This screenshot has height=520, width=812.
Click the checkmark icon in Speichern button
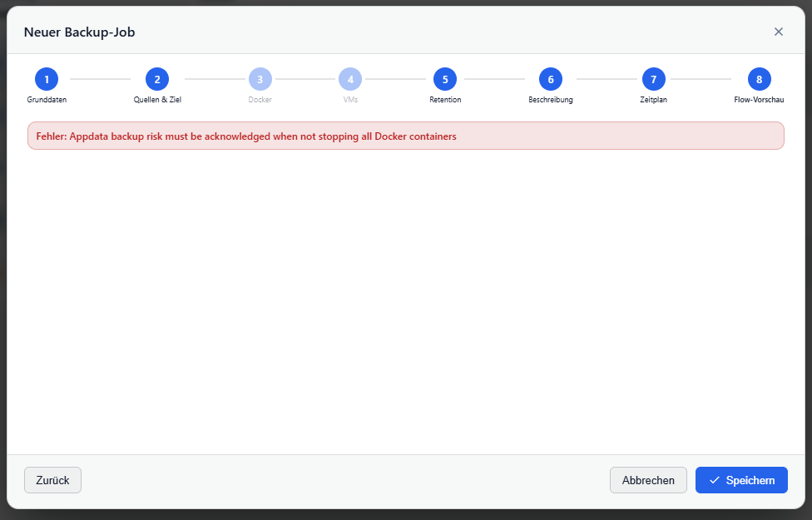(715, 480)
